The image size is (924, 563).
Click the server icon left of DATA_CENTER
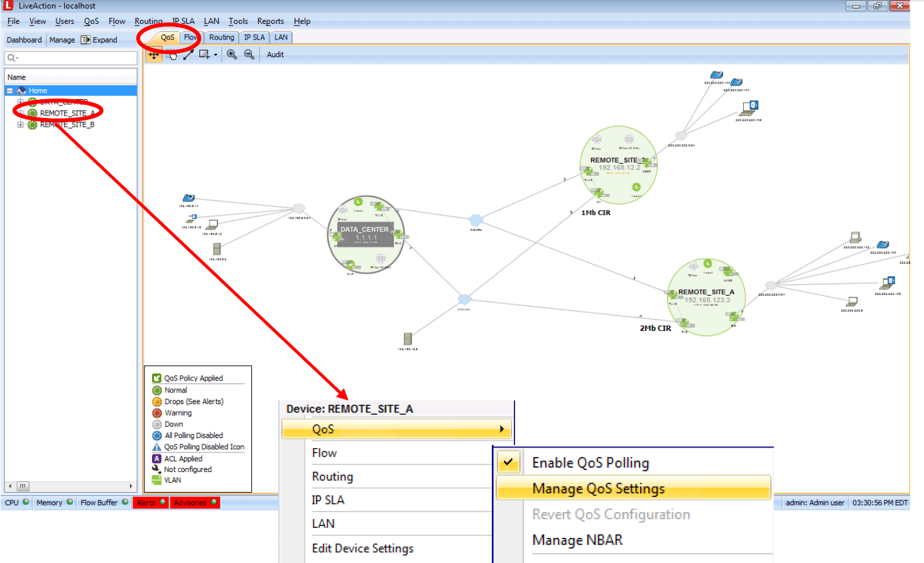pos(217,249)
